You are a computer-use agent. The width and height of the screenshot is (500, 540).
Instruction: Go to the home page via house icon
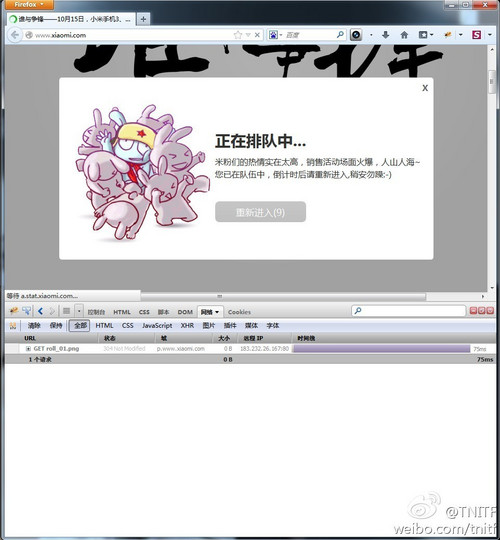[x=404, y=35]
